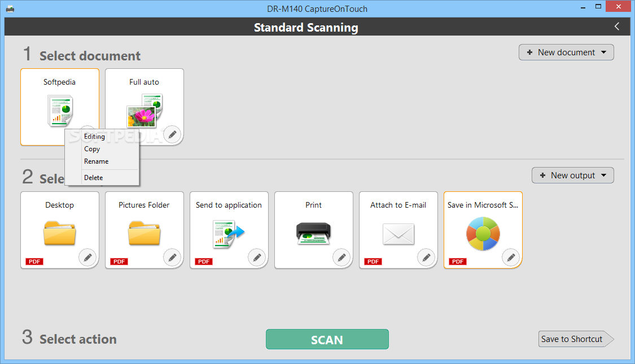Screen dimensions: 635x364
Task: Click the PDF badge on Pictures Folder tile
Action: coord(119,261)
